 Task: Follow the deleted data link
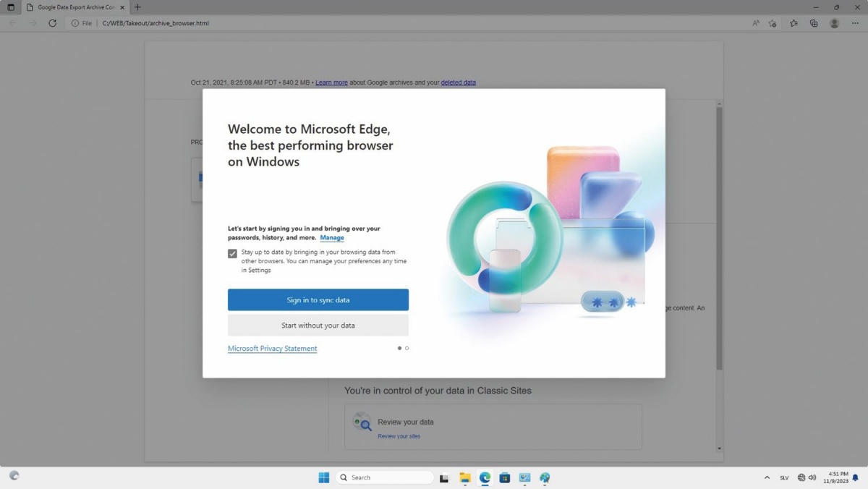pyautogui.click(x=459, y=82)
